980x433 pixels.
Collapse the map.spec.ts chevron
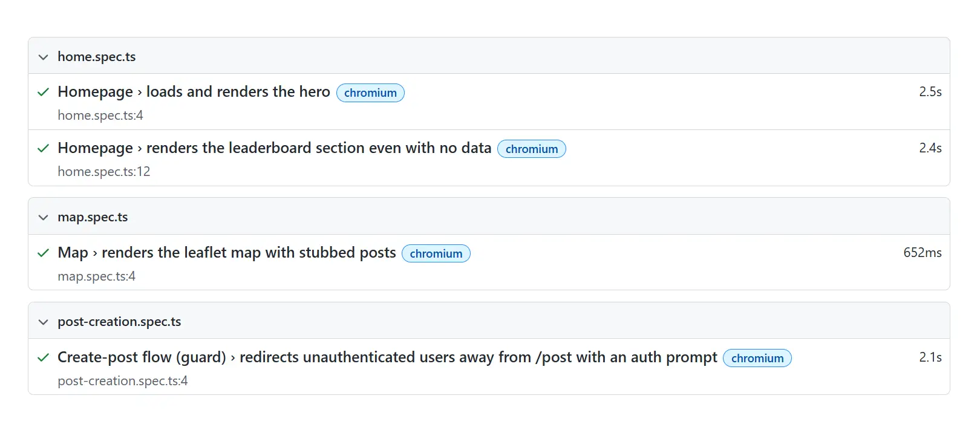click(x=43, y=217)
